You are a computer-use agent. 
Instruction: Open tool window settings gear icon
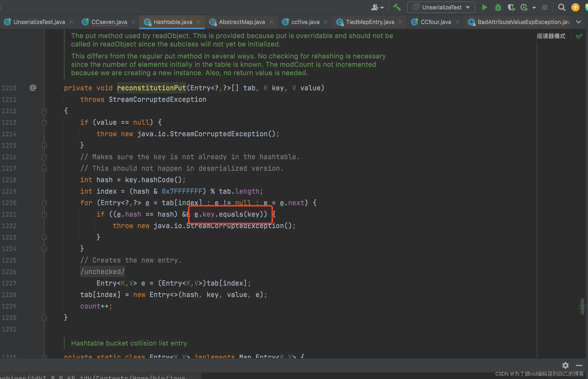(566, 365)
